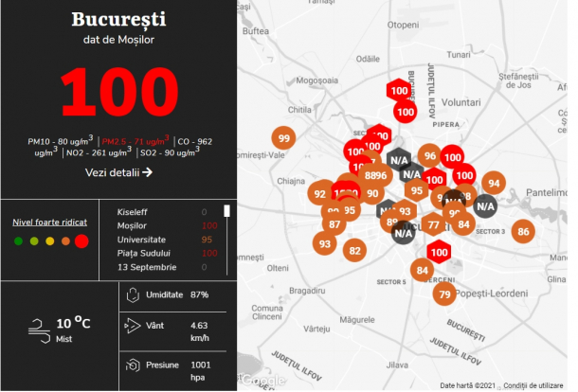Click the station list scrollbar handle
Image resolution: width=578 pixels, height=392 pixels.
click(x=226, y=211)
